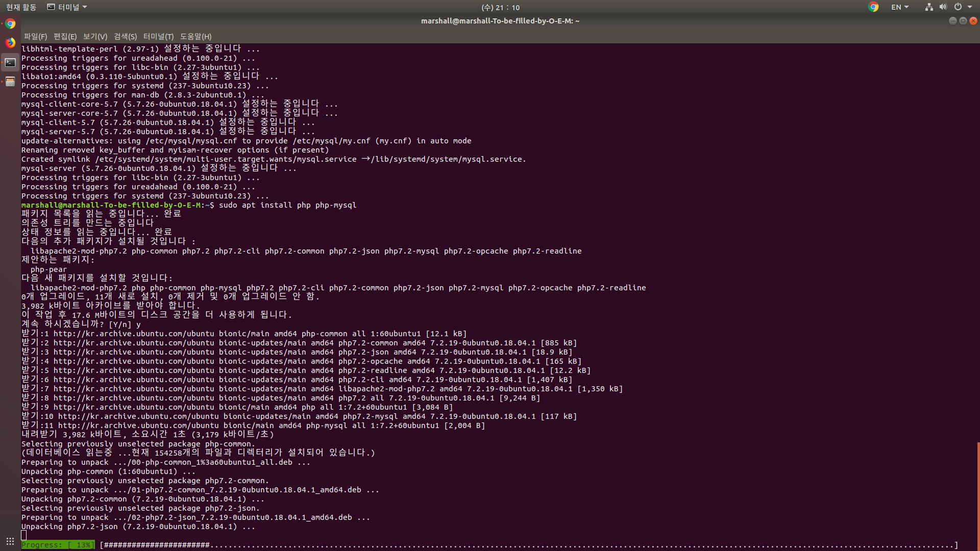Screen dimensions: 980x551
Task: Click the Terminal icon in the dock
Action: 10,62
